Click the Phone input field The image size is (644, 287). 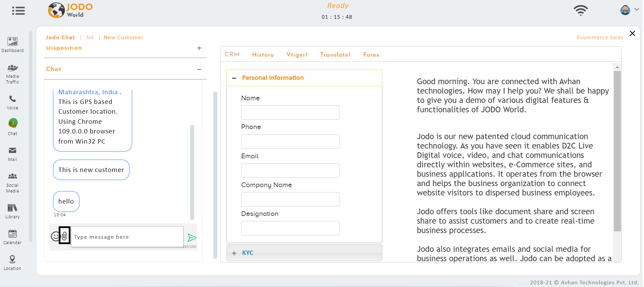coord(290,141)
